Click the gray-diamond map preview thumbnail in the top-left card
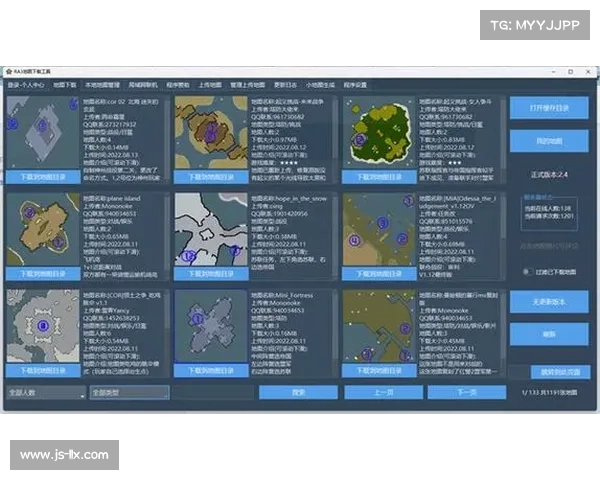Screen dimensions: 600x480 [43, 132]
